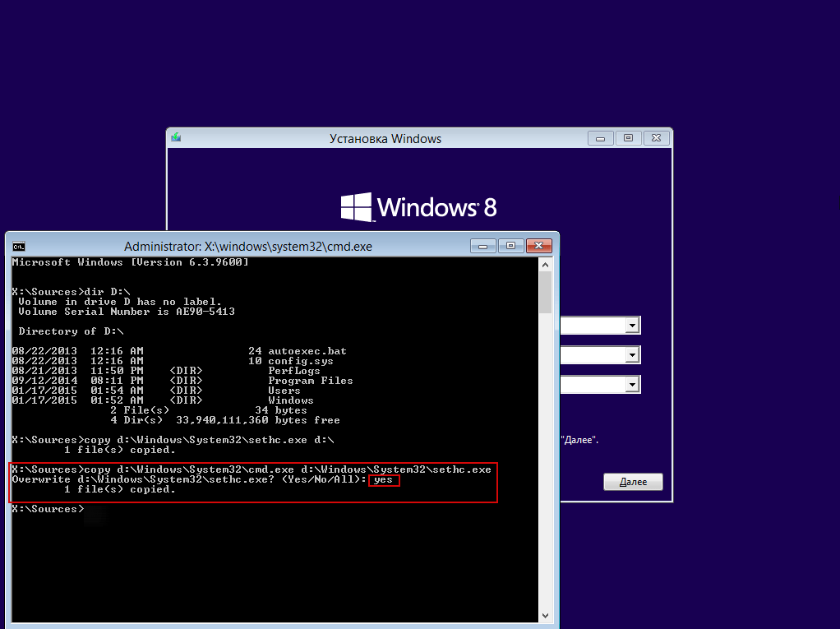Image resolution: width=840 pixels, height=629 pixels.
Task: Close the Установка Windows window
Action: click(x=656, y=138)
